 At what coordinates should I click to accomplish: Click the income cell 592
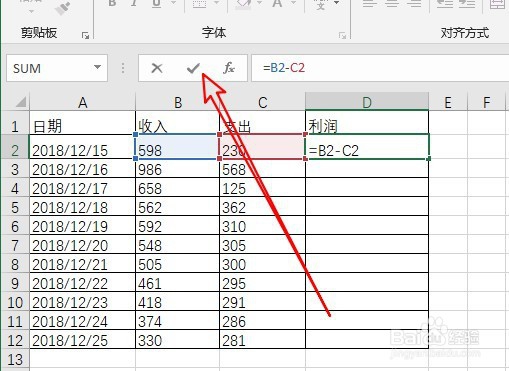(178, 225)
